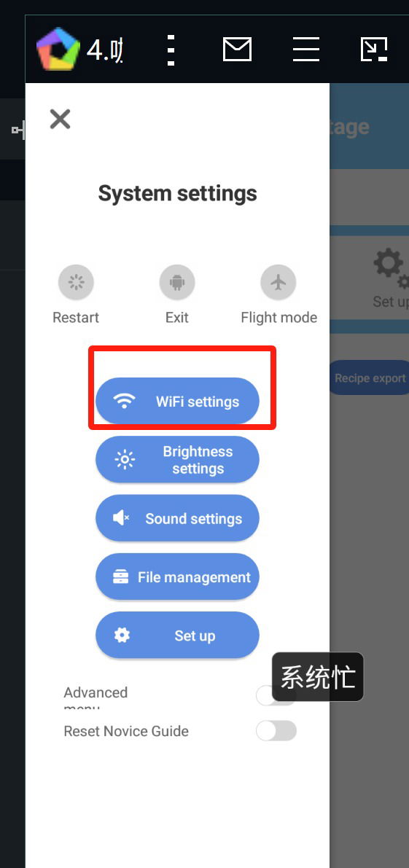Toggle the Reset Novice Guide switch
The width and height of the screenshot is (409, 868).
coord(276,731)
